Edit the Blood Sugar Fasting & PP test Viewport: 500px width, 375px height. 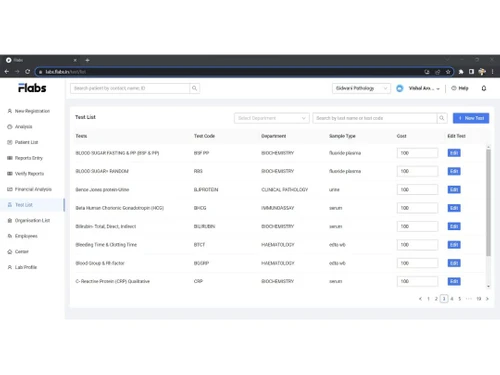(454, 153)
